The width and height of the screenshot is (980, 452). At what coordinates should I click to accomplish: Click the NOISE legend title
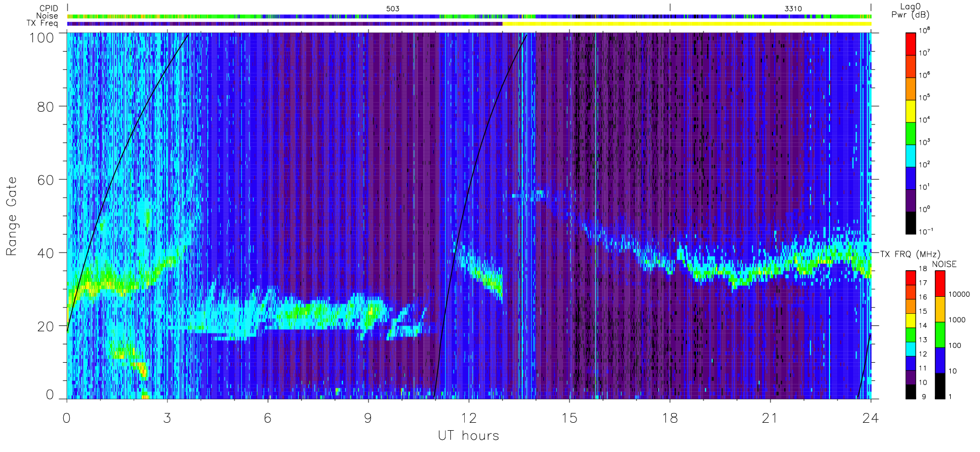click(944, 264)
